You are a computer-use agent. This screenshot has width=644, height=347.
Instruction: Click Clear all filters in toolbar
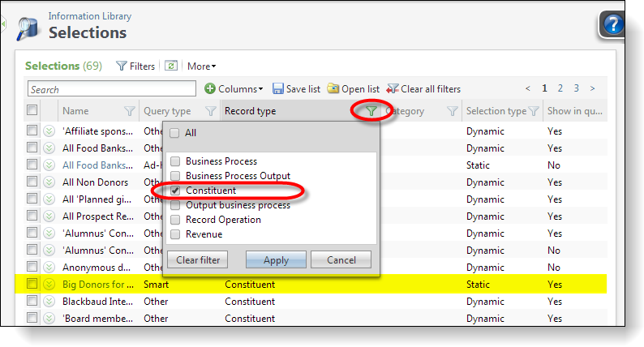coord(423,88)
